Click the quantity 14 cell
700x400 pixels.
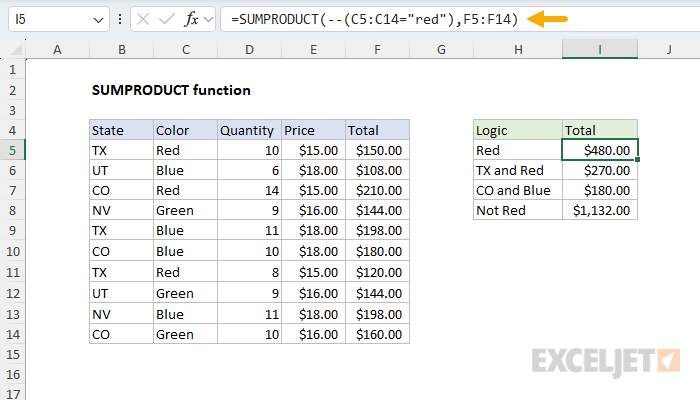(x=250, y=190)
